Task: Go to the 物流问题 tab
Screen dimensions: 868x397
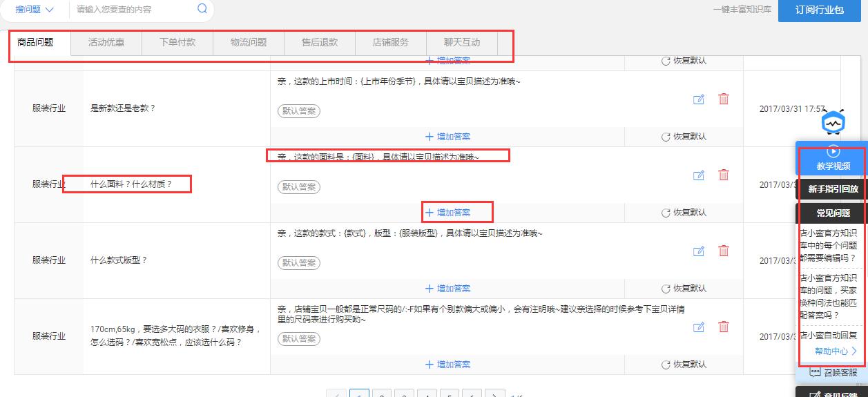Action: coord(249,43)
